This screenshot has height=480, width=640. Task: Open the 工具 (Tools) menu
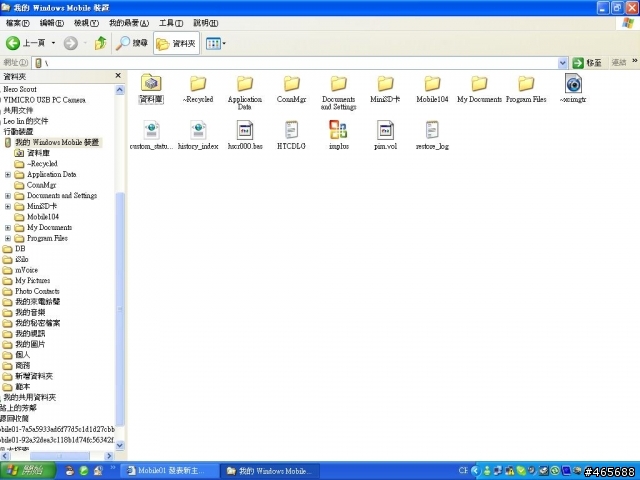pyautogui.click(x=171, y=23)
